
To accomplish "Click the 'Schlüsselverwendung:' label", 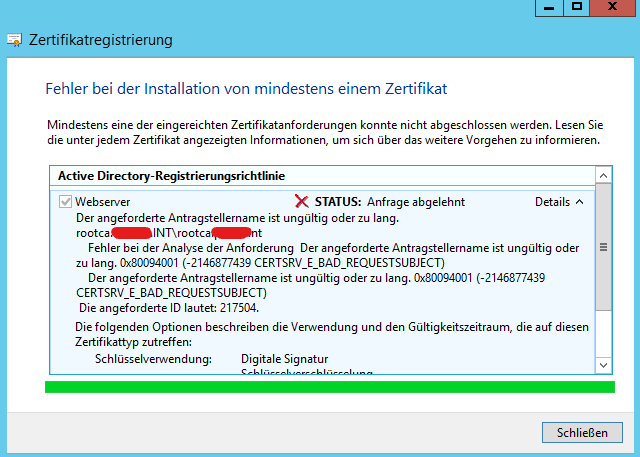I will 153,359.
